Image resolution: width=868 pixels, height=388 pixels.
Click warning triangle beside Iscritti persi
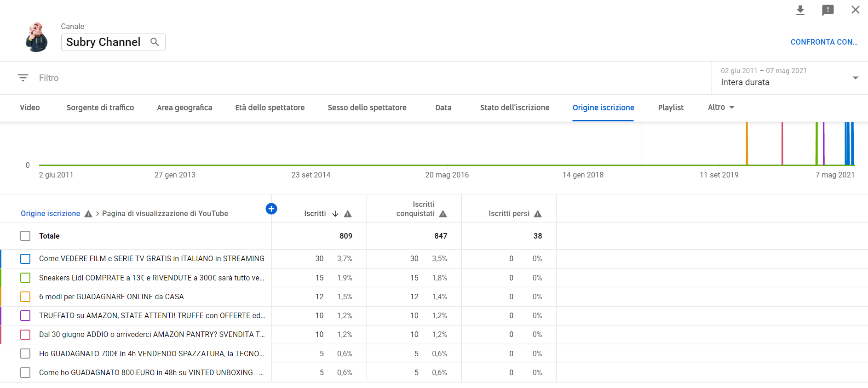click(538, 214)
